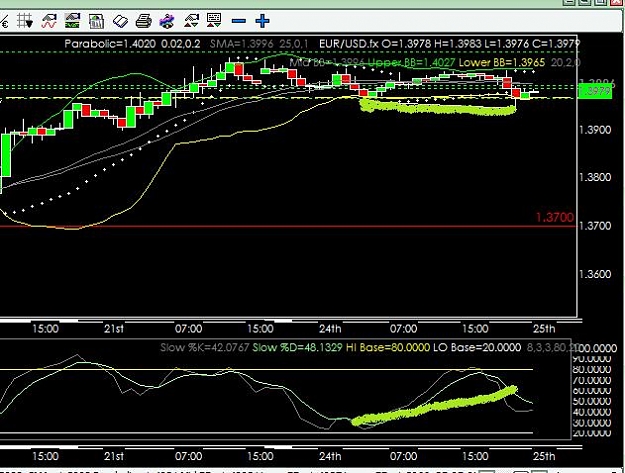Click the green current price tag 1.3979

click(x=595, y=91)
